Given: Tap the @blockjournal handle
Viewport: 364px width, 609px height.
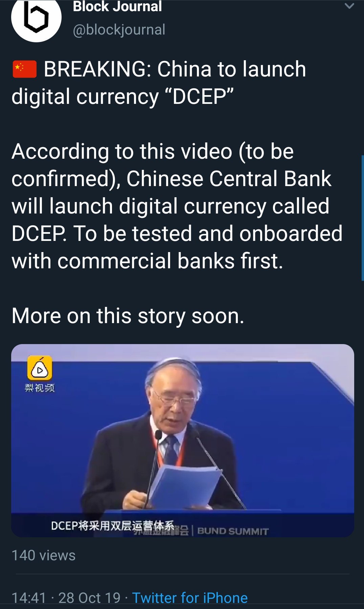Looking at the screenshot, I should [119, 30].
